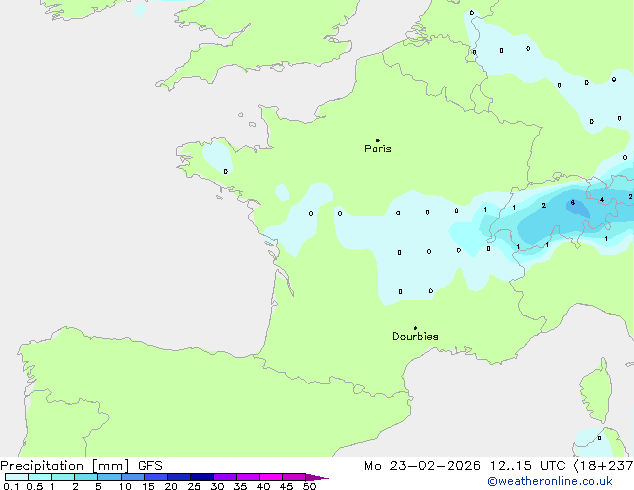Click the '0.5' legend scale label

coord(35,486)
